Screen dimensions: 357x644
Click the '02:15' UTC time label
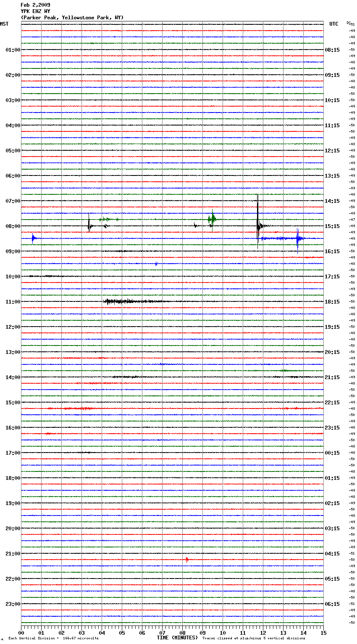tap(332, 503)
